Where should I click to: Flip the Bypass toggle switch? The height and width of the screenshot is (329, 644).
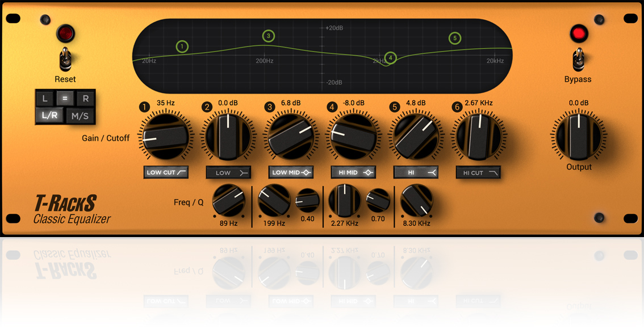(578, 60)
